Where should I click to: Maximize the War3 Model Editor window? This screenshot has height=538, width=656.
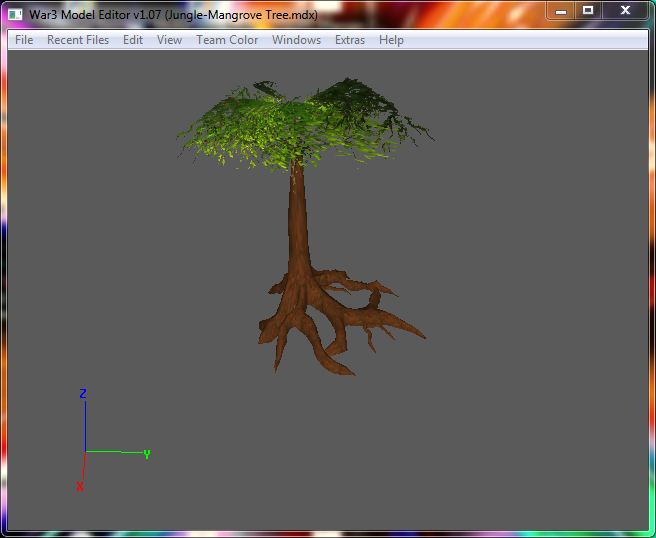[588, 11]
